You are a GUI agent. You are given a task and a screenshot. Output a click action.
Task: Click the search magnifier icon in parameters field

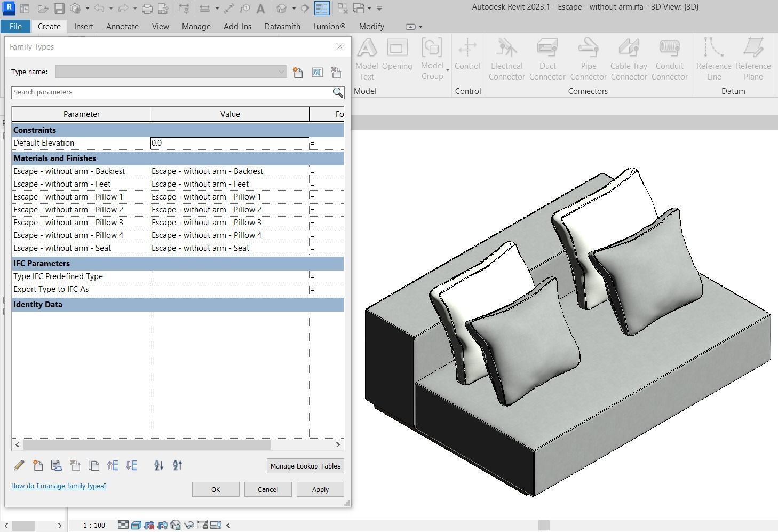pos(338,92)
